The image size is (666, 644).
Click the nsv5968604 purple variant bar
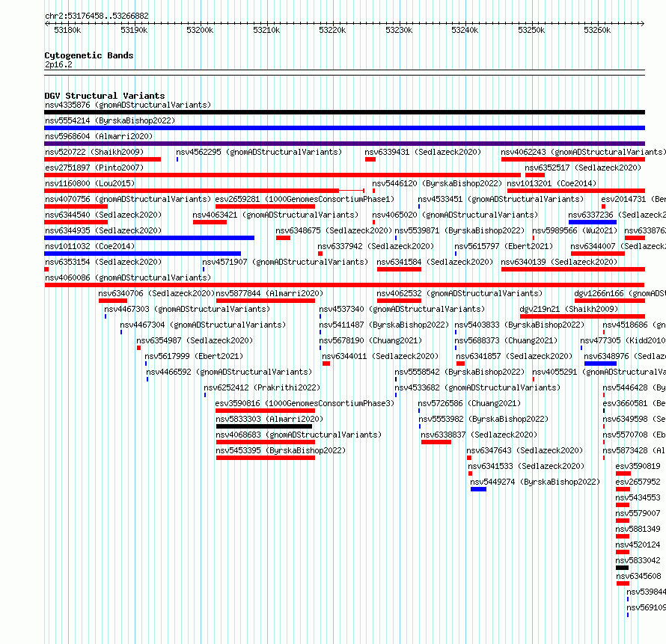pos(344,144)
